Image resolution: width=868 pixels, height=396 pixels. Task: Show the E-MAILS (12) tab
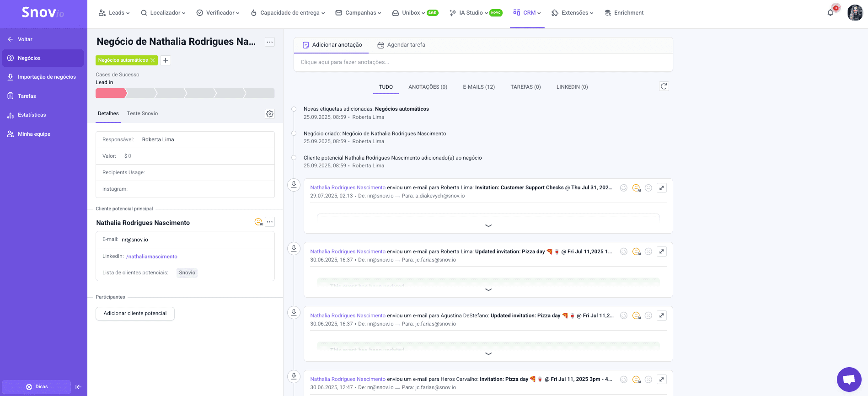[479, 87]
